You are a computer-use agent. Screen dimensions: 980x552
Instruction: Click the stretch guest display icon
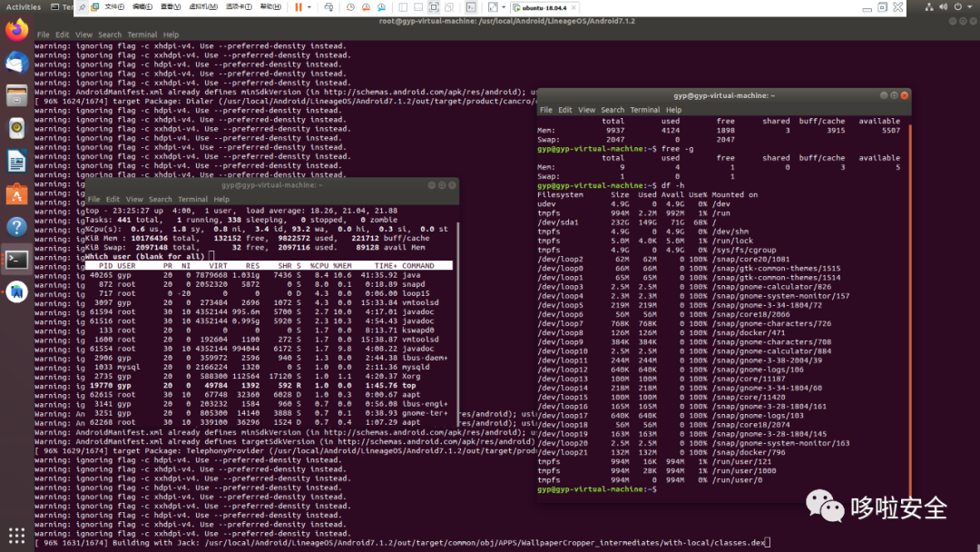493,7
